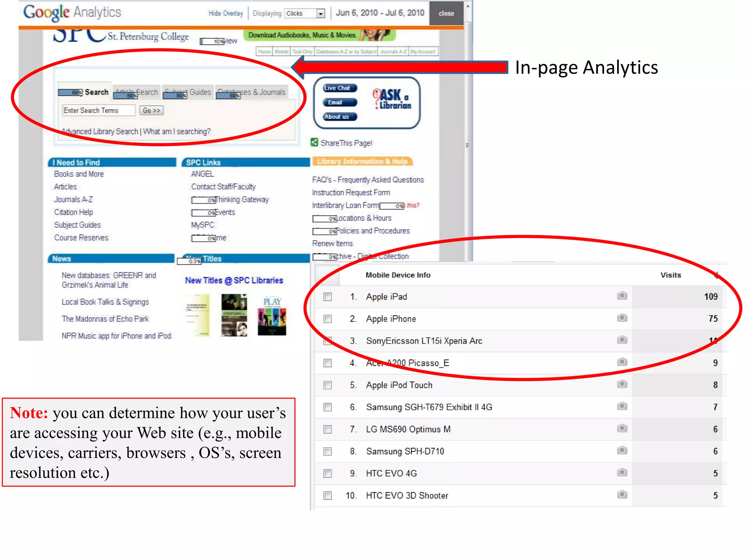Click the 89% click bar on Search tab
The image size is (747, 560).
coord(71,93)
